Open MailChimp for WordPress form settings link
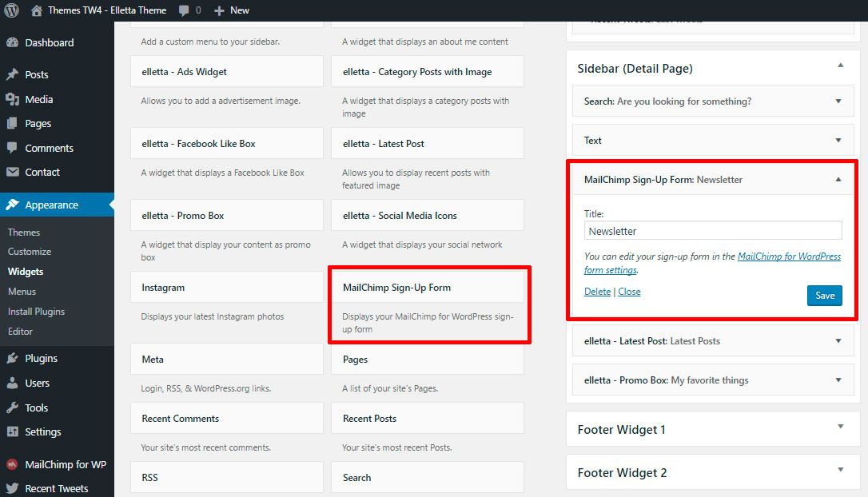This screenshot has height=497, width=868. pos(789,256)
